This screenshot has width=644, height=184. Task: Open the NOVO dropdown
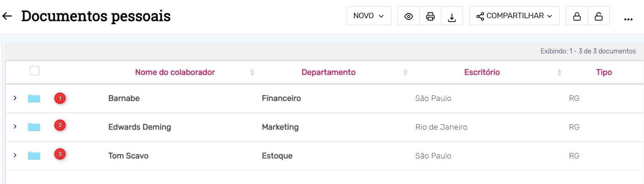coord(369,16)
